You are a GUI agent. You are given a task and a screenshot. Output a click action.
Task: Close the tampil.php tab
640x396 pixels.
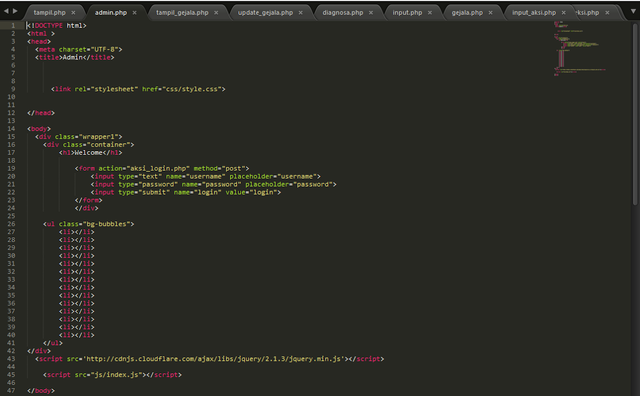coord(73,13)
